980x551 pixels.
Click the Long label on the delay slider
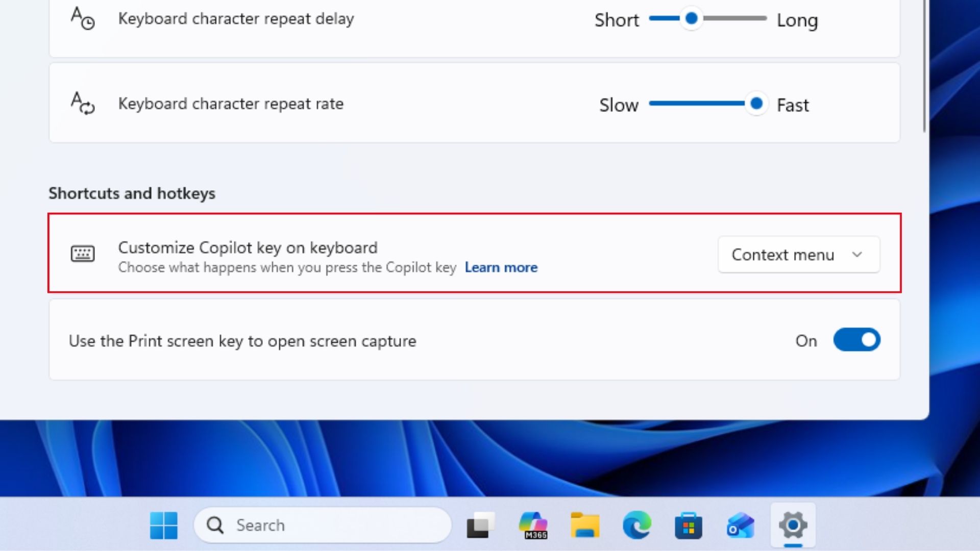[x=797, y=20]
